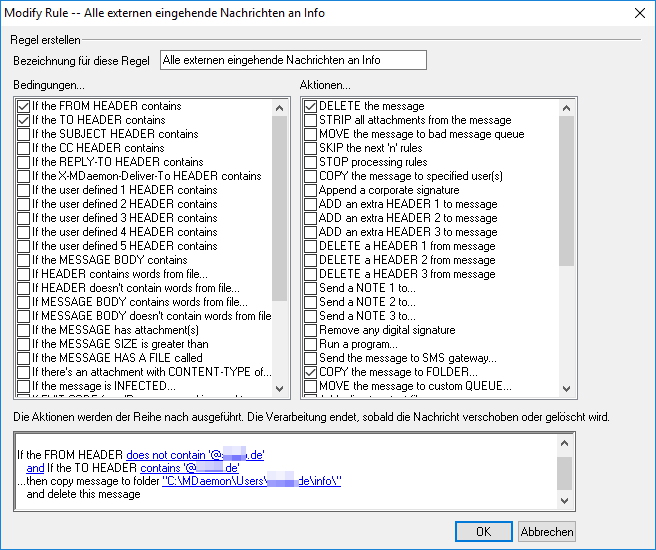This screenshot has width=656, height=550.
Task: Uncheck 'If the FROM HEADER contains' condition
Action: [x=24, y=106]
